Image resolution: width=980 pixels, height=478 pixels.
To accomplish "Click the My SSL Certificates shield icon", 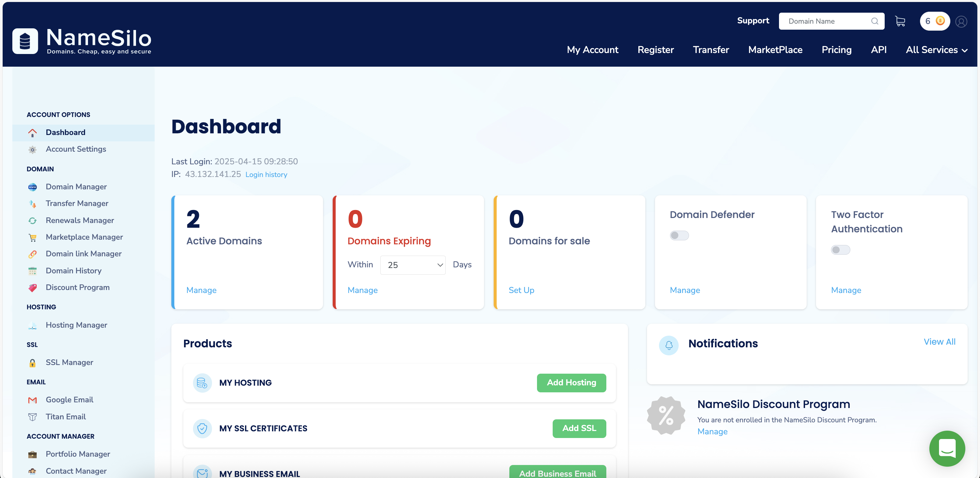I will (x=202, y=429).
